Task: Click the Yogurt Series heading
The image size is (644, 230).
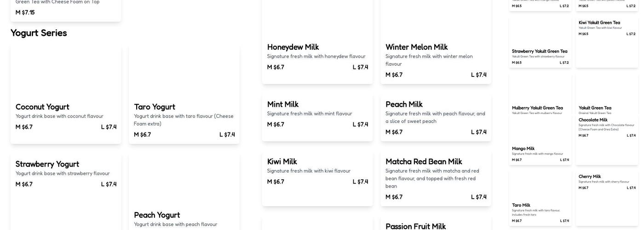Action: (x=39, y=33)
